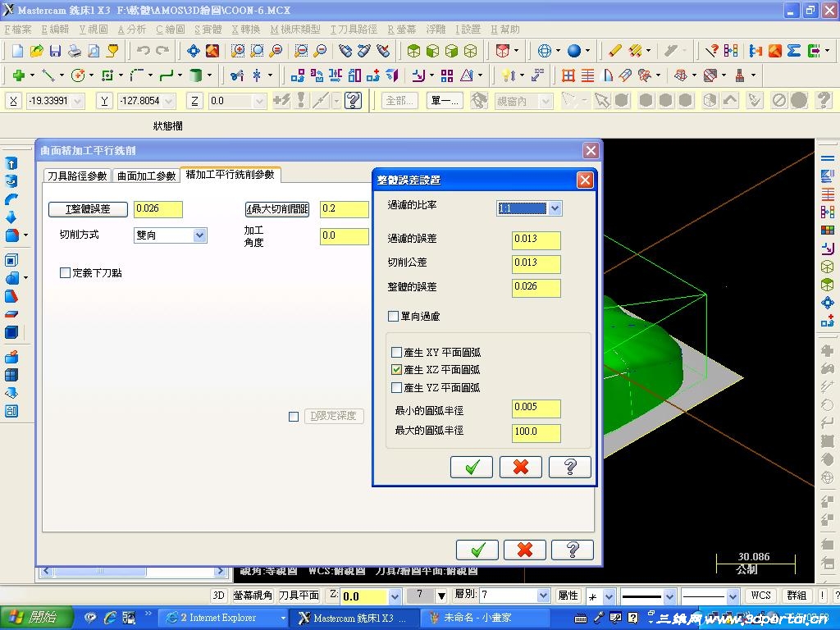Click the yellow lightbulb icon
This screenshot has width=840, height=630.
click(507, 75)
